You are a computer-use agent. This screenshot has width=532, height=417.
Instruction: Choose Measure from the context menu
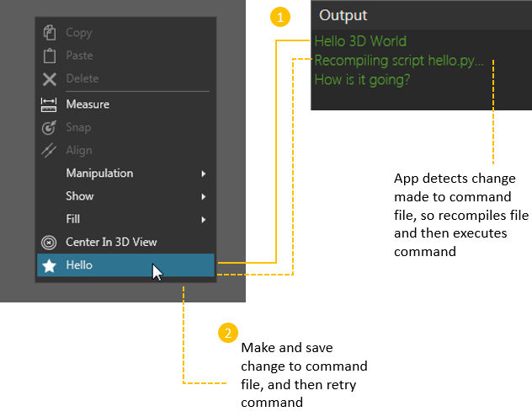click(88, 104)
